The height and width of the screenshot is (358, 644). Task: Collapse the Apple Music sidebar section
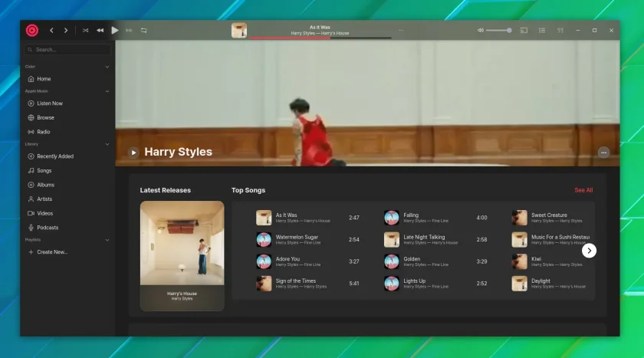coord(107,91)
